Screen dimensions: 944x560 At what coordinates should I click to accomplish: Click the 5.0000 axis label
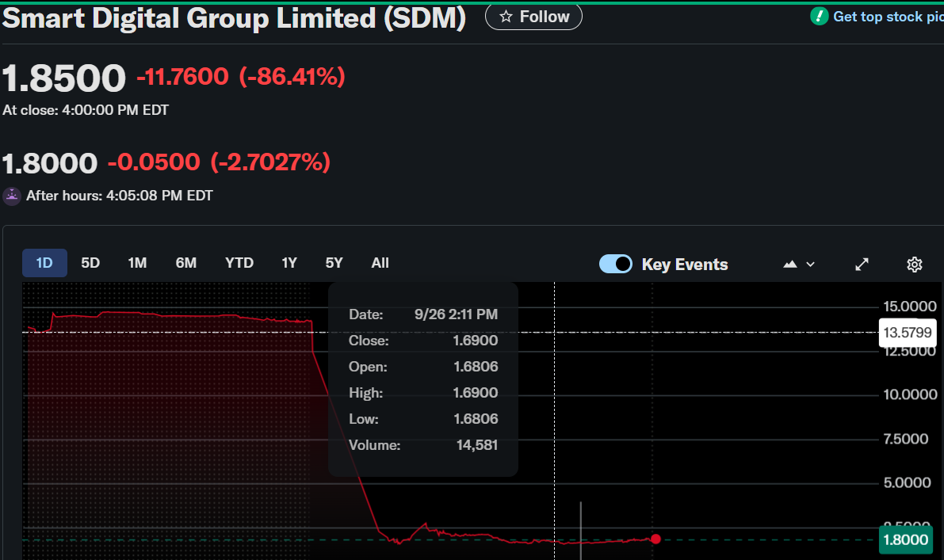(x=907, y=482)
